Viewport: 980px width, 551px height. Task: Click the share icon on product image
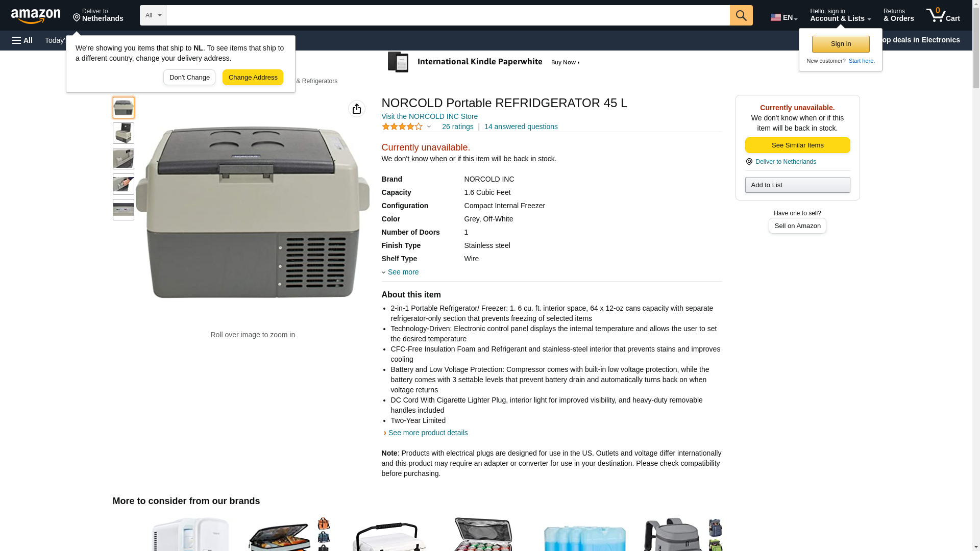pos(357,109)
